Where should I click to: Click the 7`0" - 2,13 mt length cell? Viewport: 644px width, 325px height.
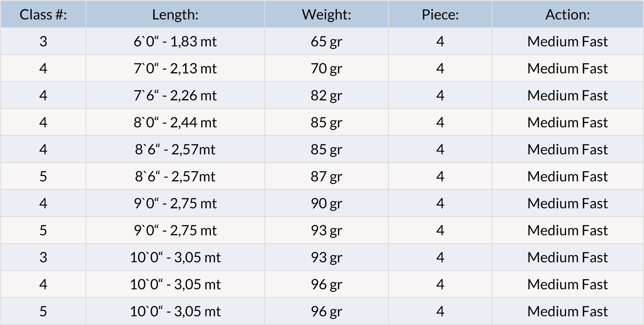point(175,69)
